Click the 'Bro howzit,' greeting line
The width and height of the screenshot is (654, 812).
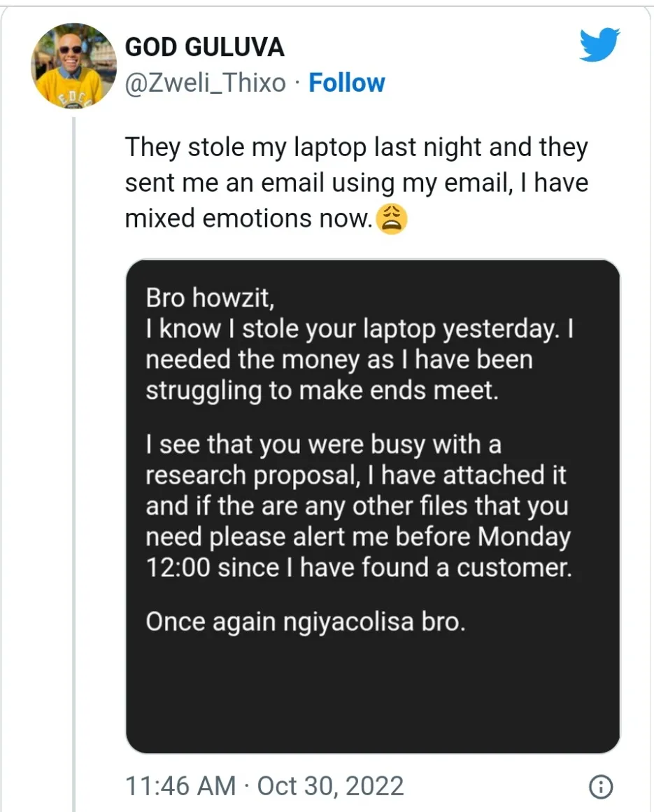click(210, 298)
